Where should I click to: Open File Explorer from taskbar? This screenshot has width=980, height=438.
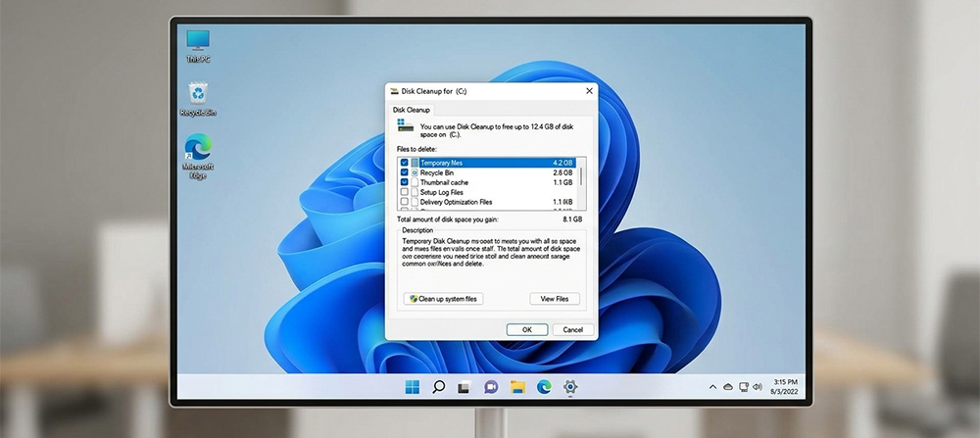[x=517, y=387]
